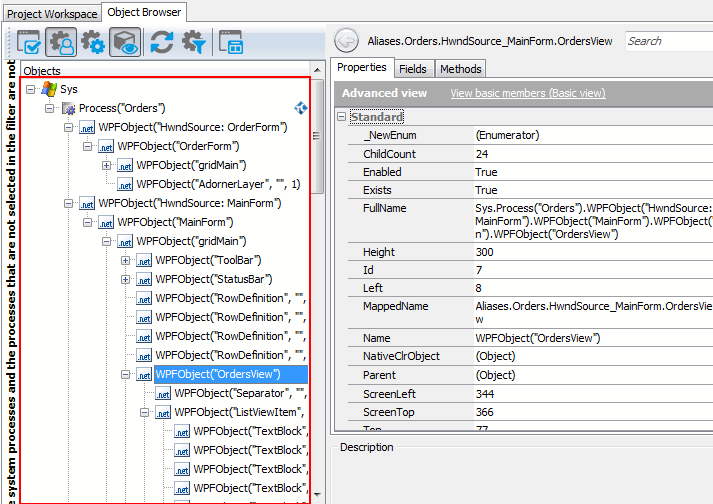Image resolution: width=713 pixels, height=504 pixels.
Task: Toggle the user processes gear filter
Action: (x=61, y=42)
